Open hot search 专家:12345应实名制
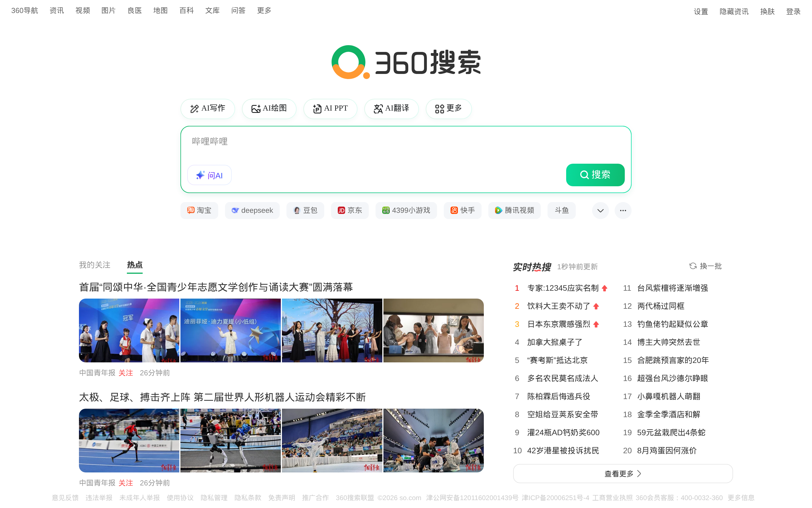The image size is (812, 508). [563, 288]
